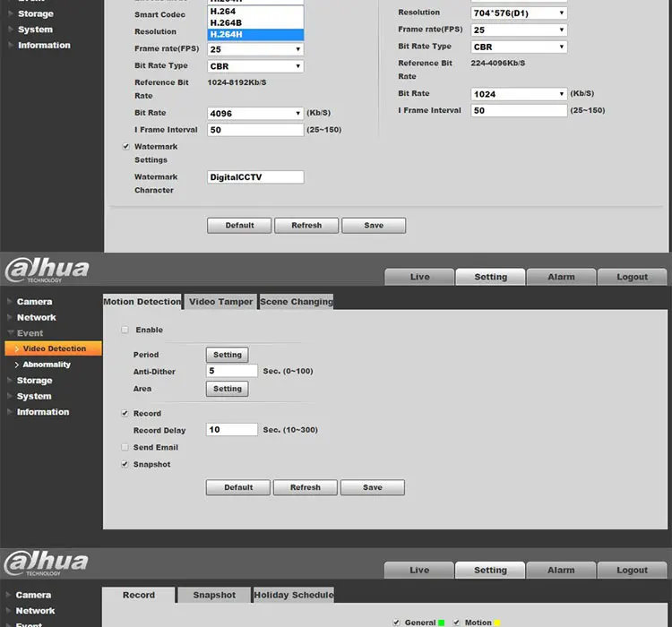Select Record tab beside Holiday Schedule

point(138,595)
